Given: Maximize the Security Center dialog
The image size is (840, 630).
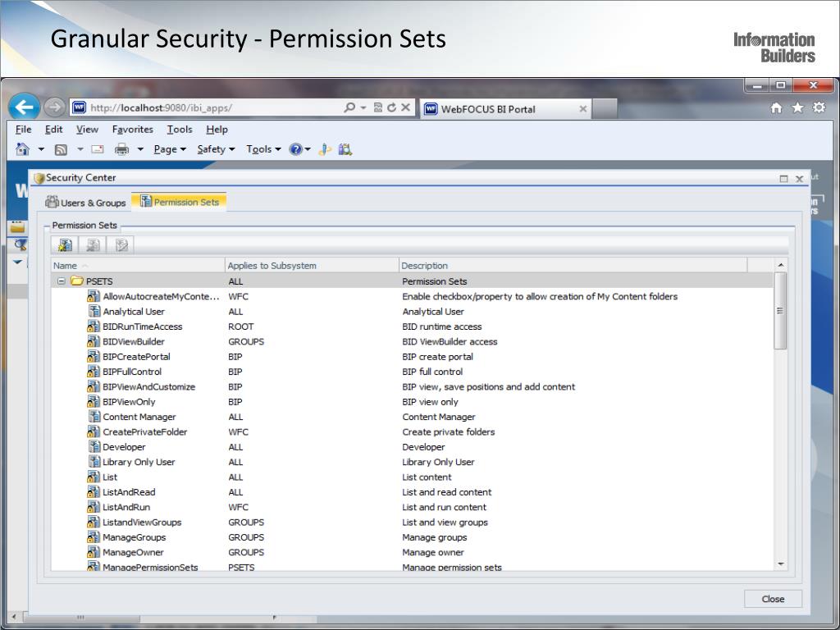Looking at the screenshot, I should tap(783, 178).
